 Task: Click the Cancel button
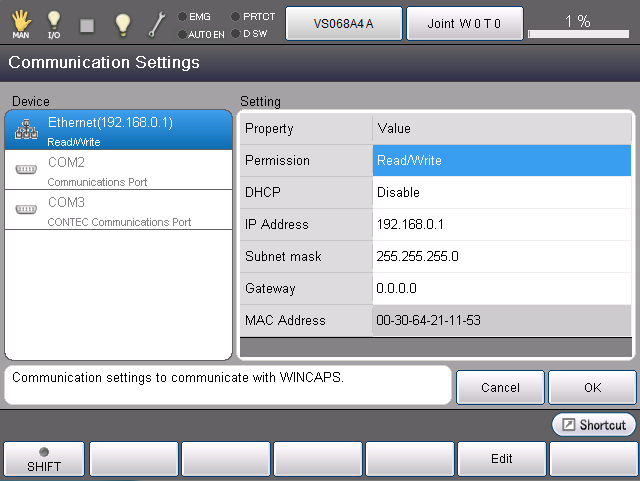(500, 387)
